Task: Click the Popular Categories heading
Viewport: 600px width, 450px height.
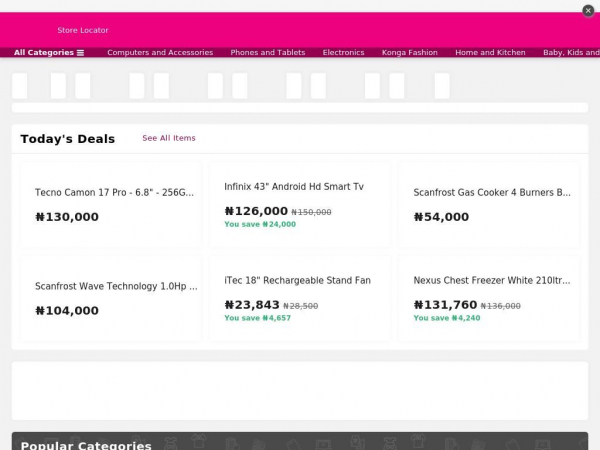Action: point(86,445)
